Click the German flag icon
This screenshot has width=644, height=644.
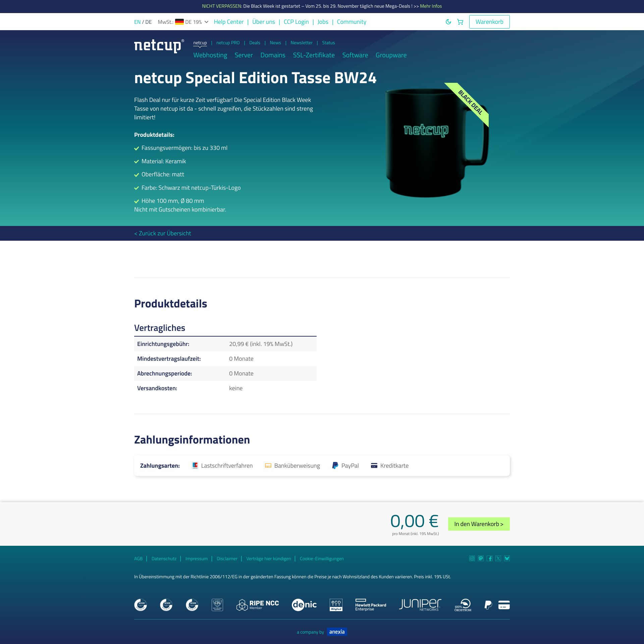(x=179, y=22)
